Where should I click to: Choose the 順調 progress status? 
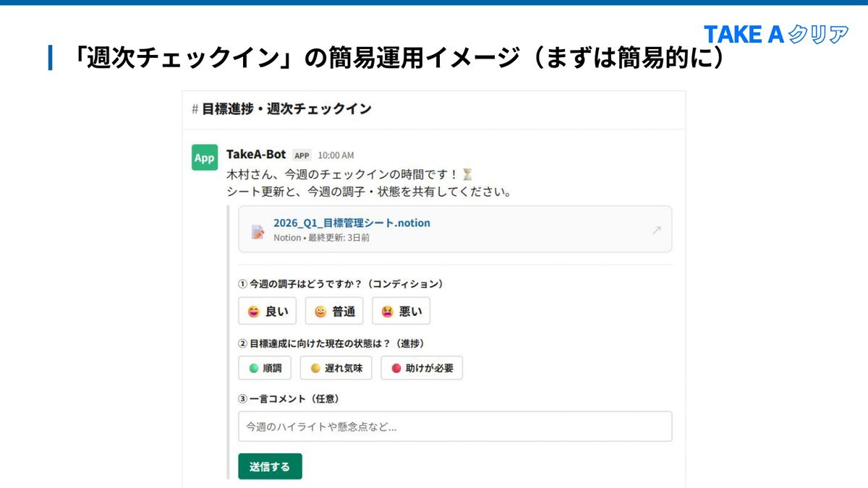point(265,368)
